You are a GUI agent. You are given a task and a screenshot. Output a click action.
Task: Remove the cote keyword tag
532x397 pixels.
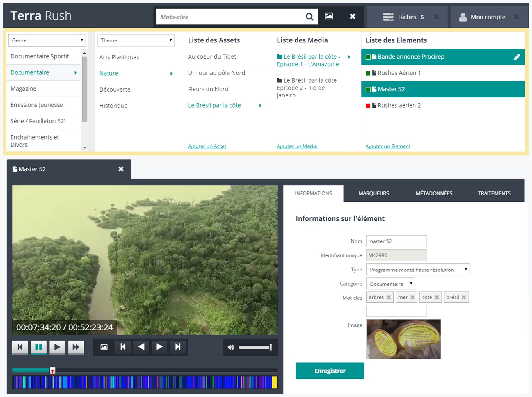click(437, 297)
